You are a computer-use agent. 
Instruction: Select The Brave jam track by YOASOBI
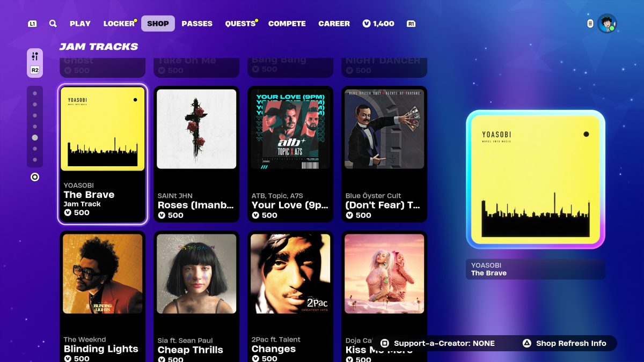tap(103, 154)
